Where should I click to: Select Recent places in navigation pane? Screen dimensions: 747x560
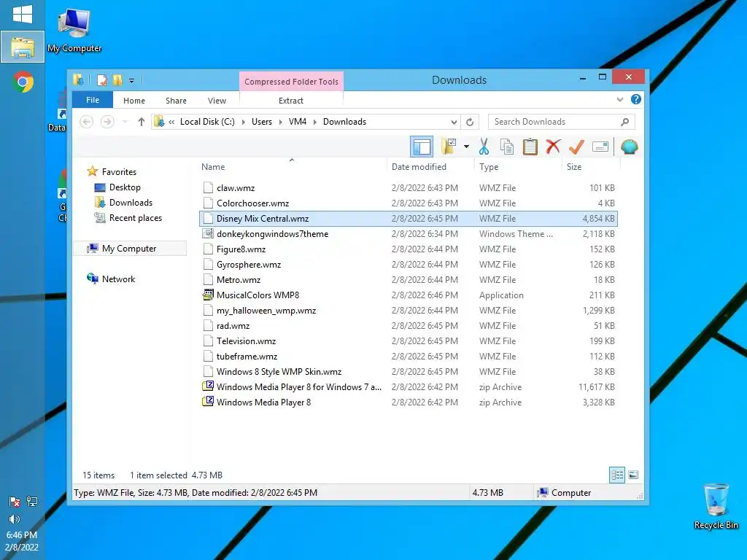[135, 217]
